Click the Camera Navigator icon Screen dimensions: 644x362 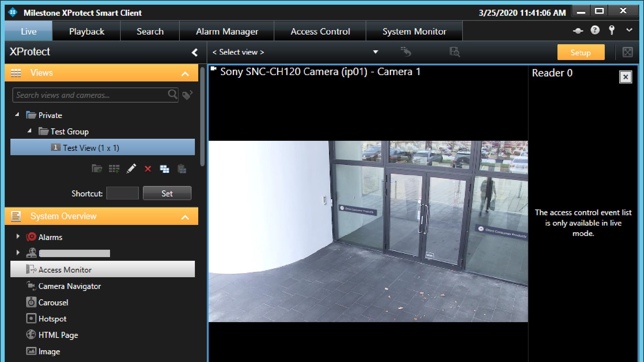[x=31, y=286]
